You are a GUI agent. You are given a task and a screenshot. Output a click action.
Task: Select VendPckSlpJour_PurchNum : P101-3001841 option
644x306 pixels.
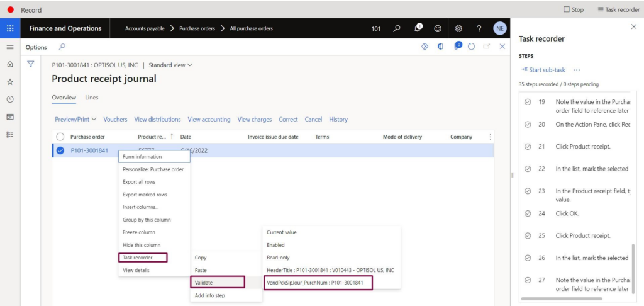318,283
